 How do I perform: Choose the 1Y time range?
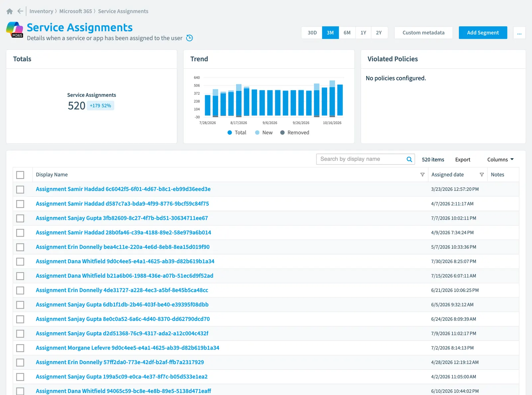pos(363,33)
